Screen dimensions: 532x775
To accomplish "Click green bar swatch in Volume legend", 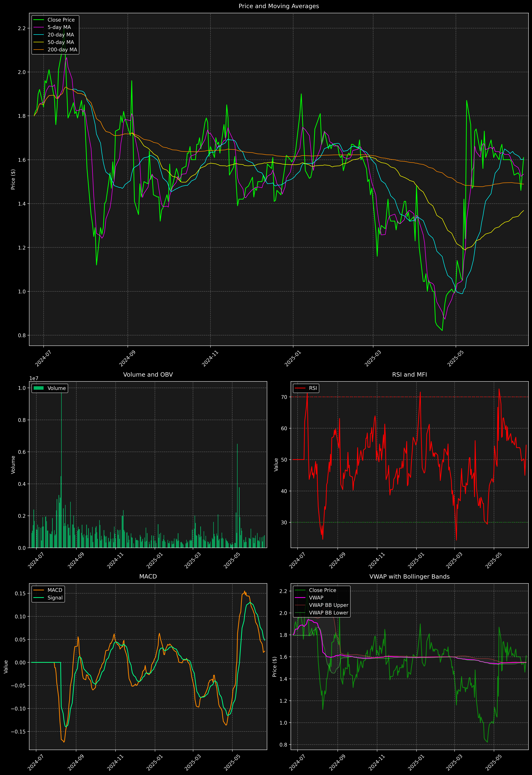I will (39, 388).
